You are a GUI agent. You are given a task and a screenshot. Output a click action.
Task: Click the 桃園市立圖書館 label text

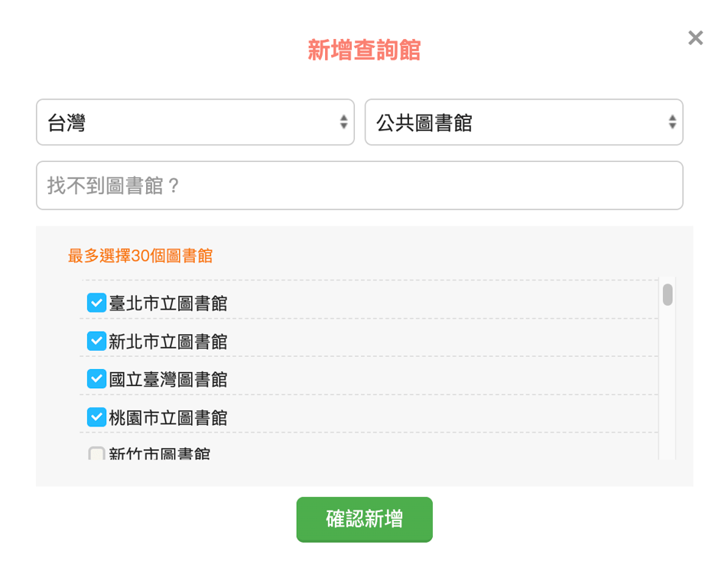(168, 417)
